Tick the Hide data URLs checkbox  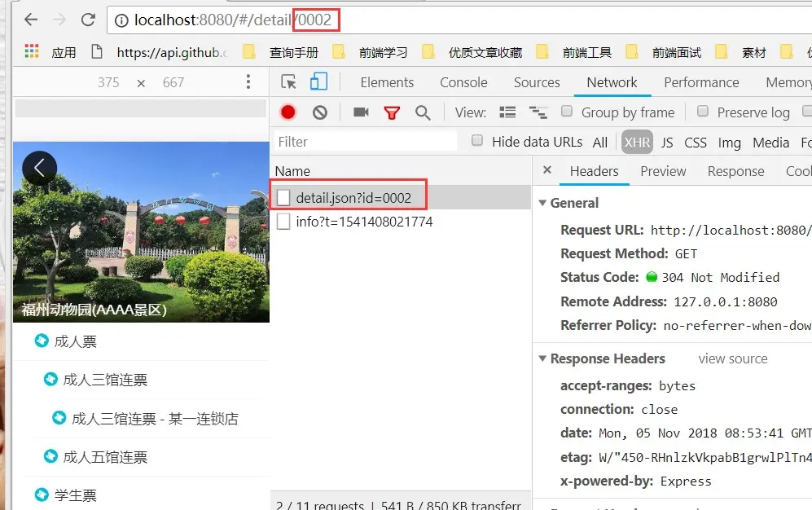tap(477, 141)
